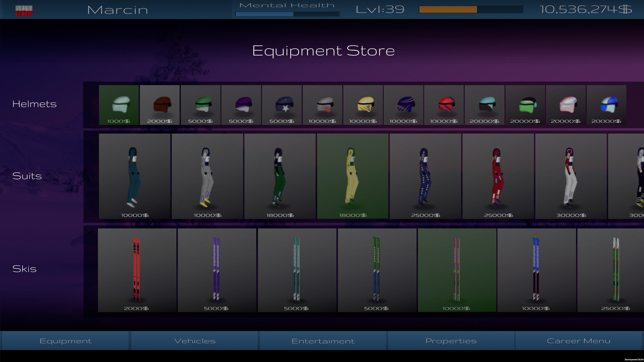Select the orange 2000$ helmet

point(159,105)
